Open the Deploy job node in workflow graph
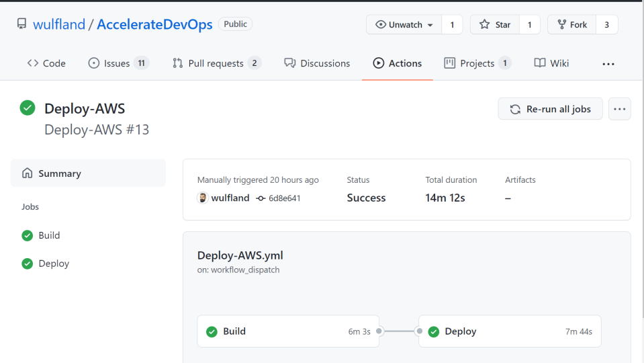Screen dimensions: 644x363 pos(510,331)
